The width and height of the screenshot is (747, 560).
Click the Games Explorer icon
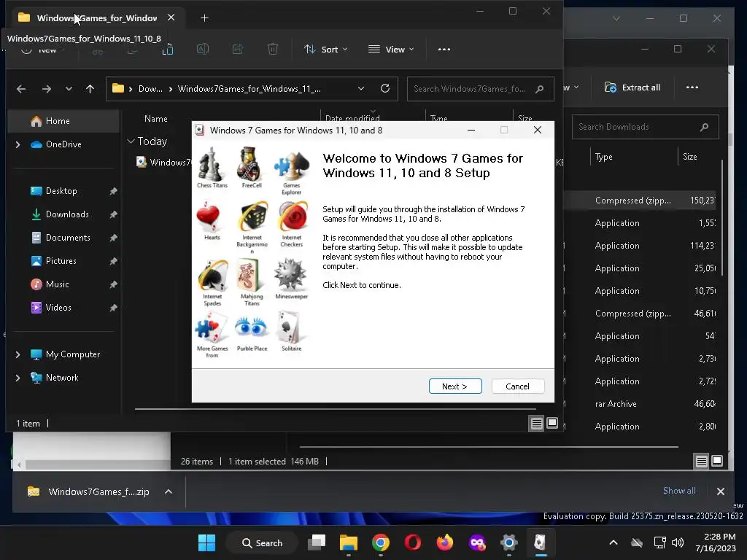pos(292,166)
